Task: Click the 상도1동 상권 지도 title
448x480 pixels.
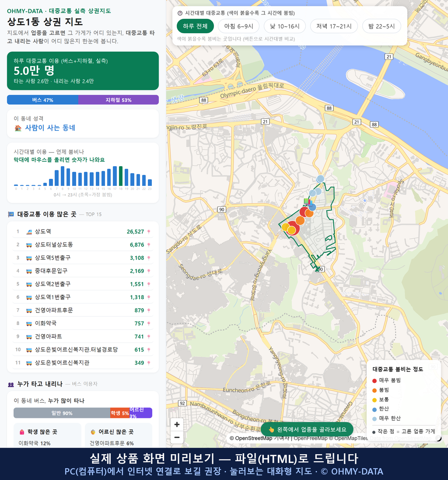Action: tap(45, 22)
